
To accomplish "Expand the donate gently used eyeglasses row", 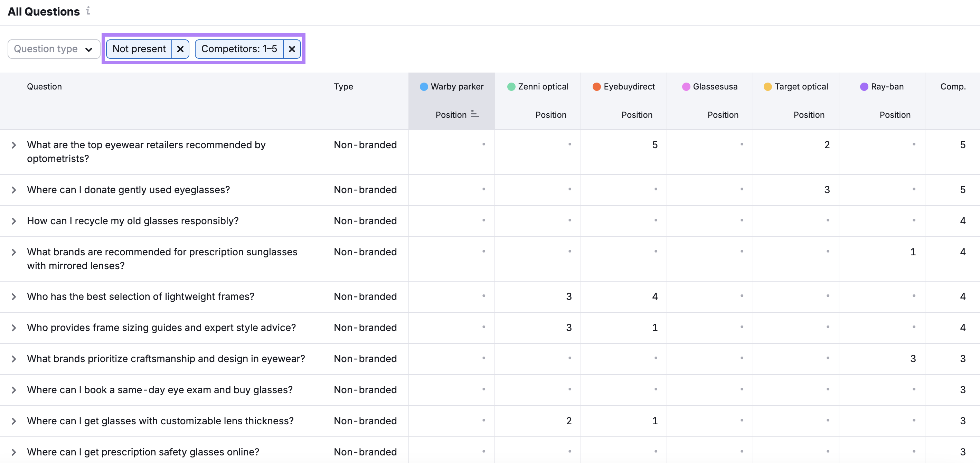I will pos(14,190).
